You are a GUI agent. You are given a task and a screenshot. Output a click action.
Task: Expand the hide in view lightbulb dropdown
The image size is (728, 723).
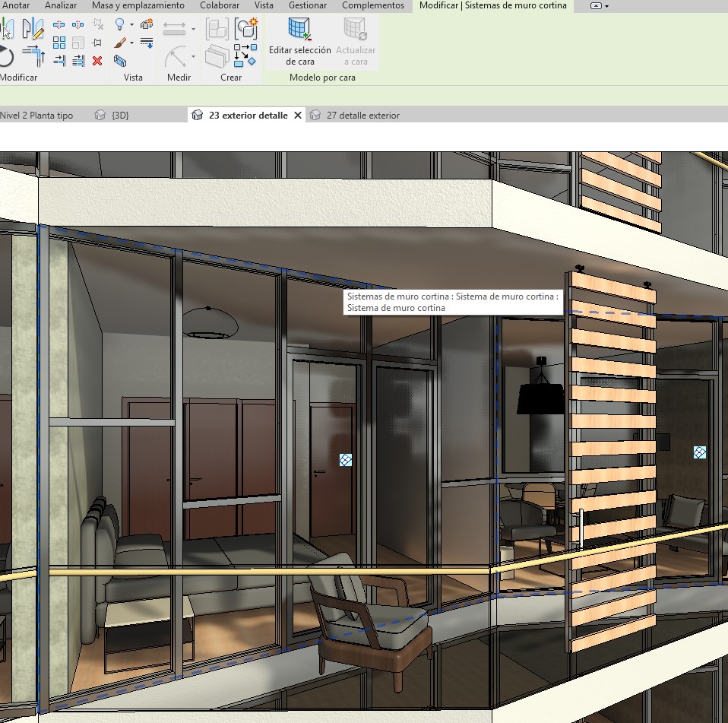(x=131, y=25)
